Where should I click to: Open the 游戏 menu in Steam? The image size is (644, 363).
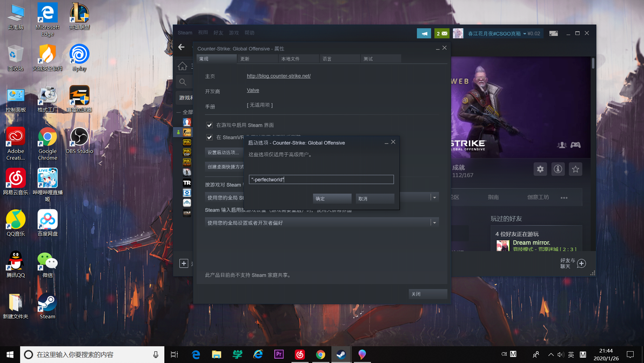click(x=234, y=33)
